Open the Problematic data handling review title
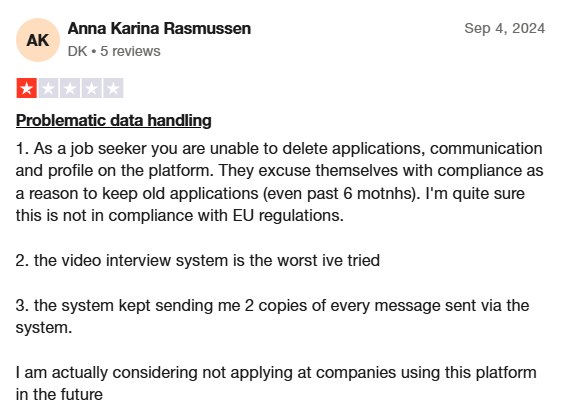The image size is (585, 414). [x=113, y=120]
